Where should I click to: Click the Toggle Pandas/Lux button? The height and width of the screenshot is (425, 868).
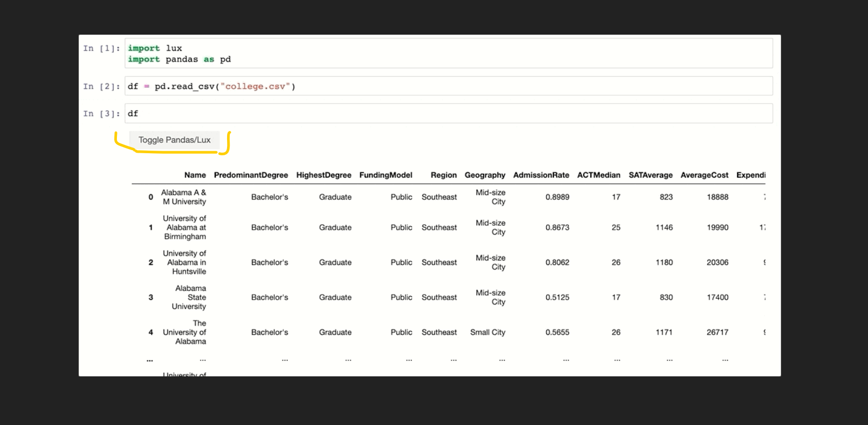coord(174,140)
